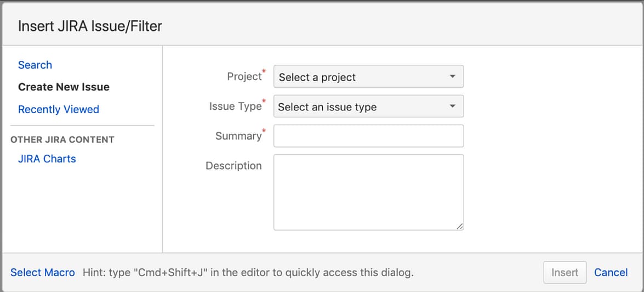
Task: Click the arrow icon on the Issue Type dropdown
Action: [452, 106]
